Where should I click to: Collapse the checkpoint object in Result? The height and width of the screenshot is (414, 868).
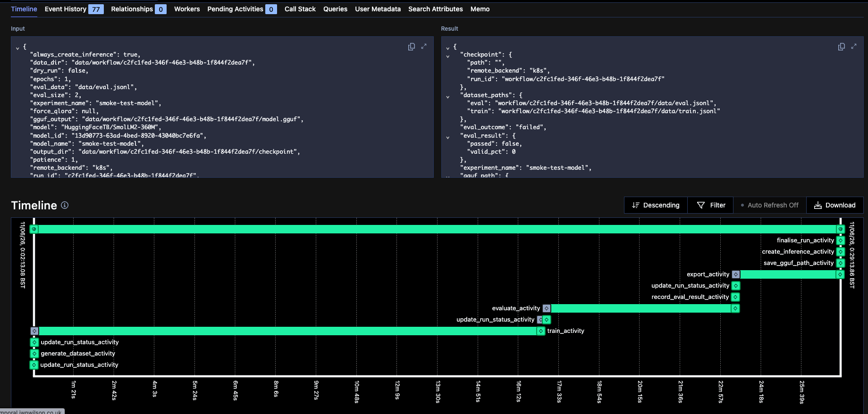(x=447, y=56)
